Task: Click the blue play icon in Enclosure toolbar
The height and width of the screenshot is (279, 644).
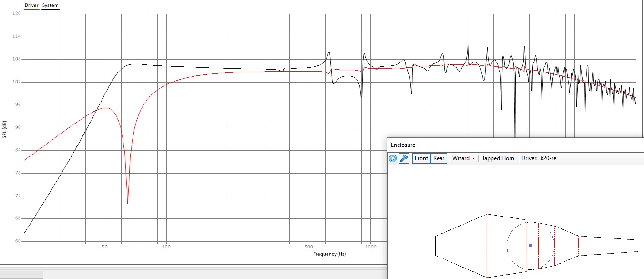Action: click(393, 158)
